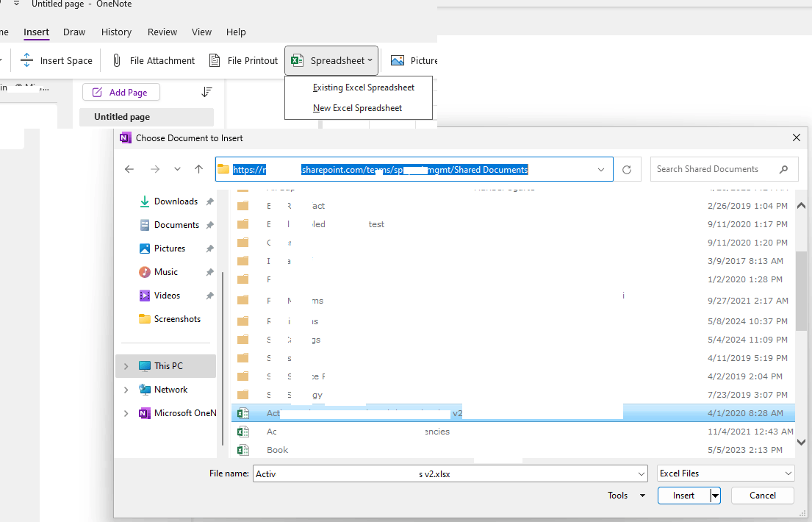Click the file list scroll down arrow
The width and height of the screenshot is (812, 522).
coord(801,442)
